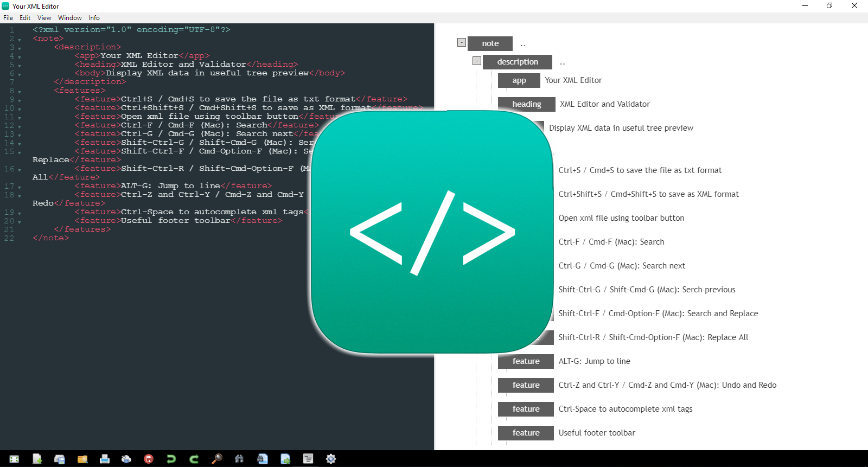Click the '..' marker next to note

pyautogui.click(x=523, y=44)
